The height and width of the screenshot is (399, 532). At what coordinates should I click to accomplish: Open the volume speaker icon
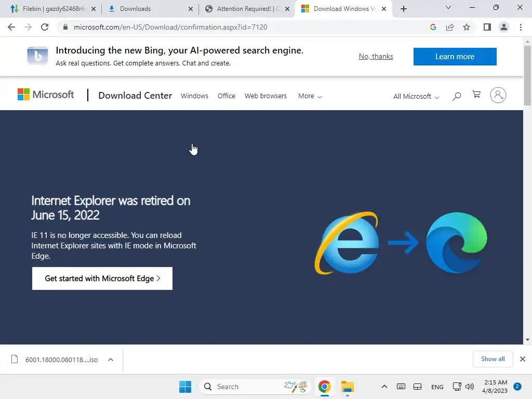pyautogui.click(x=470, y=387)
